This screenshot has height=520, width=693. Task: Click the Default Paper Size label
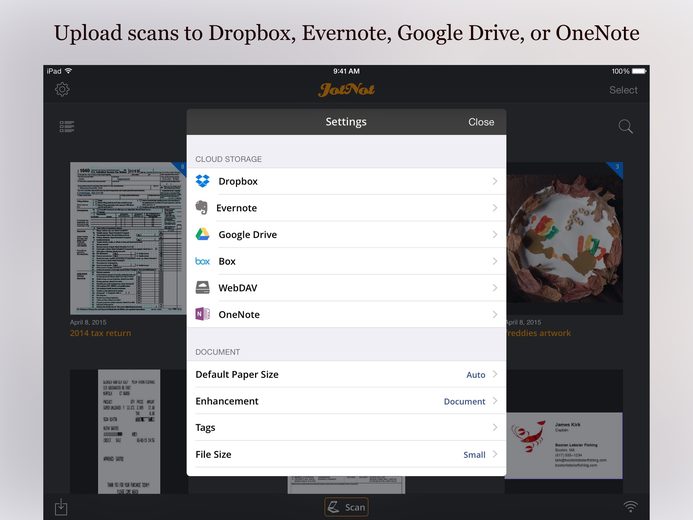(x=237, y=375)
